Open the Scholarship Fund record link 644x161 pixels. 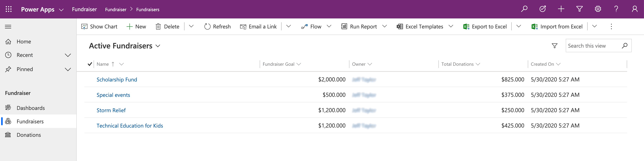pyautogui.click(x=117, y=80)
